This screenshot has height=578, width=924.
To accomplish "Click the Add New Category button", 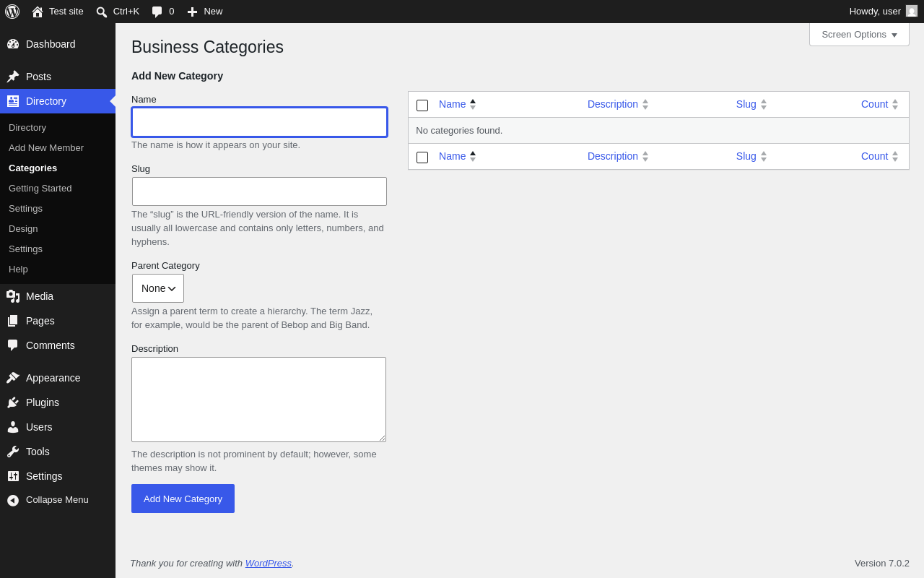I will [183, 499].
